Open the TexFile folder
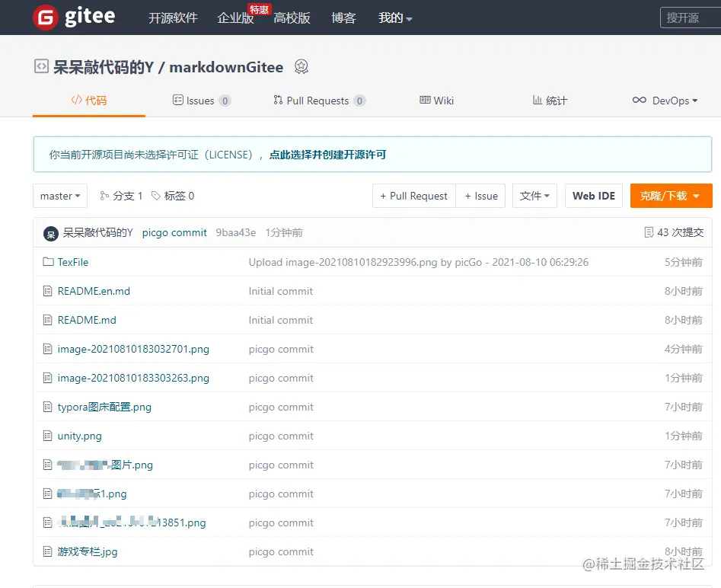The height and width of the screenshot is (588, 721). coord(72,262)
